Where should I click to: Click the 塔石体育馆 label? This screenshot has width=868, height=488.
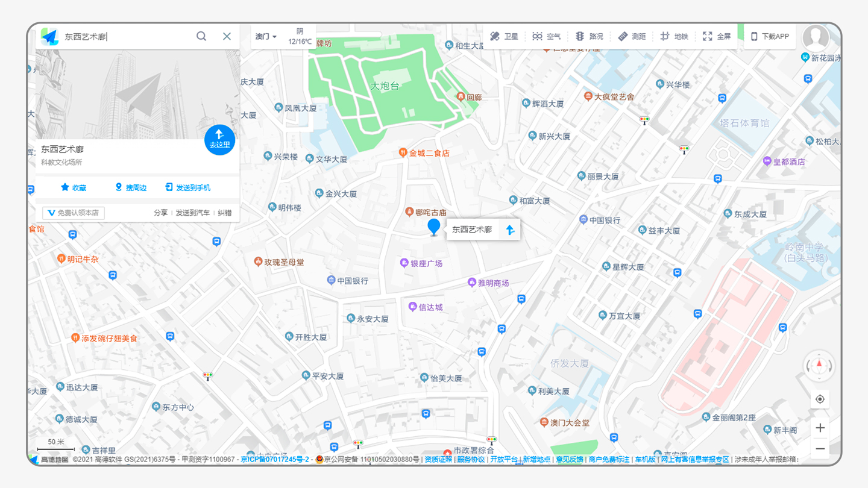point(745,123)
